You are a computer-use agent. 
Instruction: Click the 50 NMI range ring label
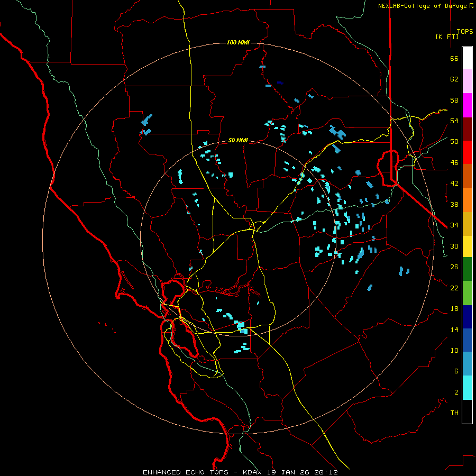pos(238,140)
